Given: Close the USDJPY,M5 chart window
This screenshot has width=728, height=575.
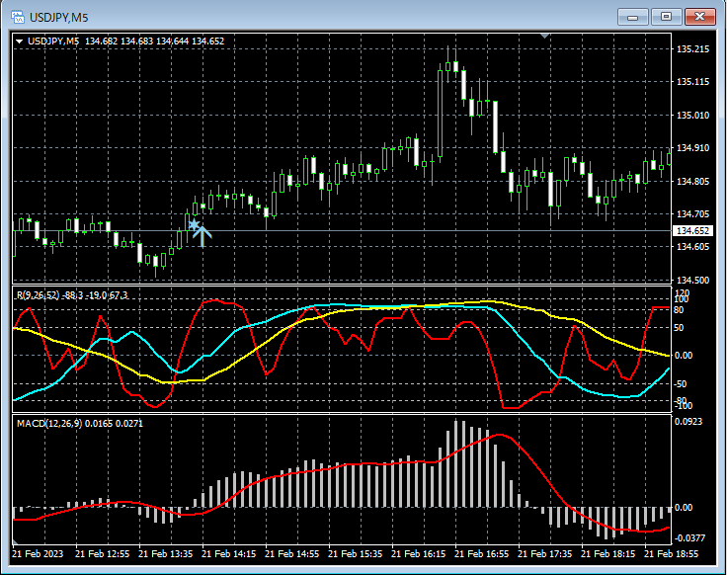Looking at the screenshot, I should pyautogui.click(x=699, y=17).
